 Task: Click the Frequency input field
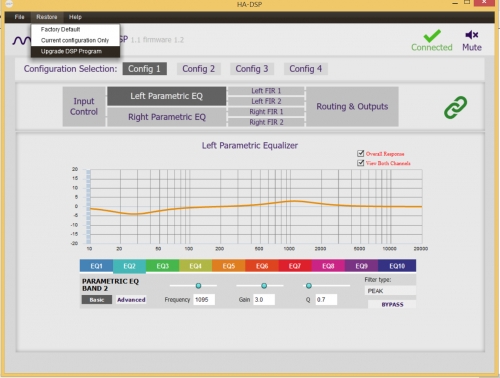204,300
